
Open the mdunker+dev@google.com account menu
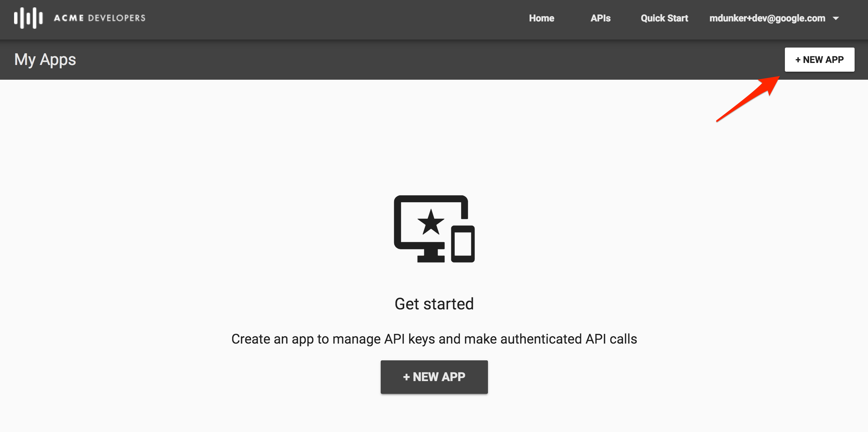[x=767, y=18]
